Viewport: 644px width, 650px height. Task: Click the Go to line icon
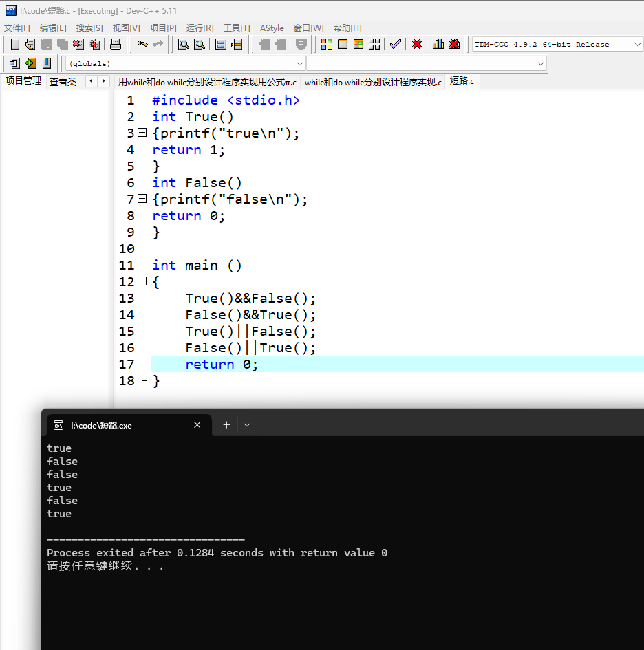237,44
